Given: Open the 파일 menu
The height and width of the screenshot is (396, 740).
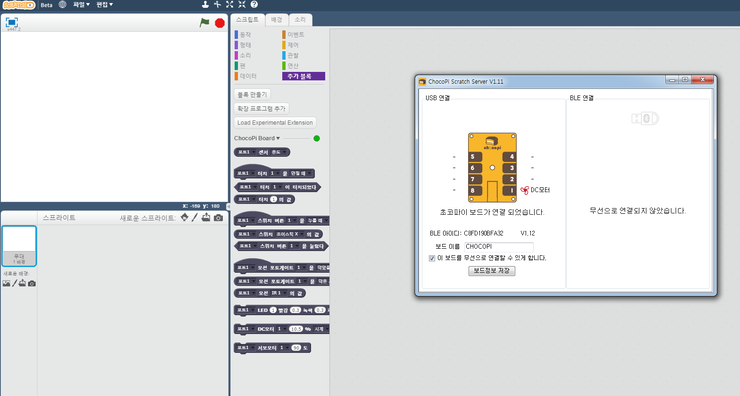Looking at the screenshot, I should [x=81, y=5].
